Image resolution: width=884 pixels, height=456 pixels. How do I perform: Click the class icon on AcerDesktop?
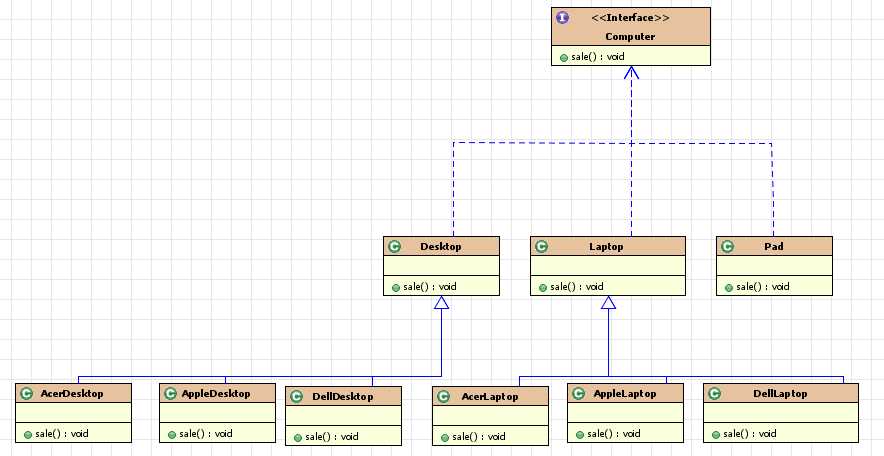coord(26,393)
